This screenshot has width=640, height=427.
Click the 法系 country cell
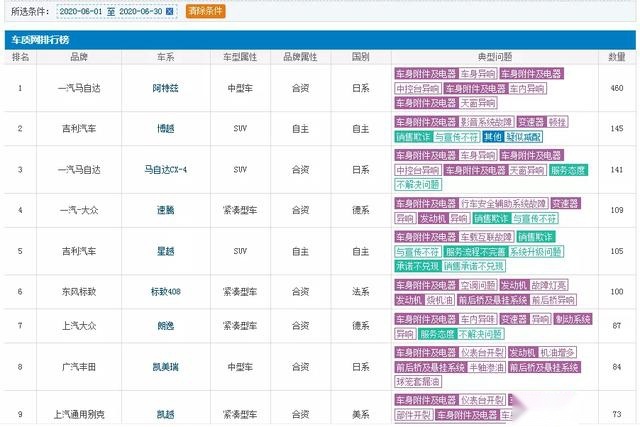[x=361, y=292]
